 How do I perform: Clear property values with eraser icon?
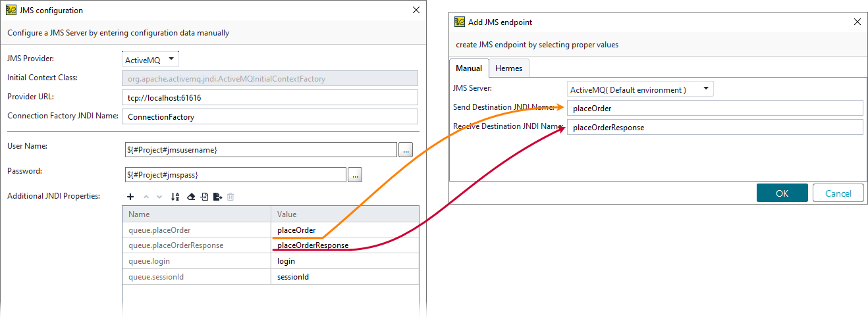[x=191, y=197]
